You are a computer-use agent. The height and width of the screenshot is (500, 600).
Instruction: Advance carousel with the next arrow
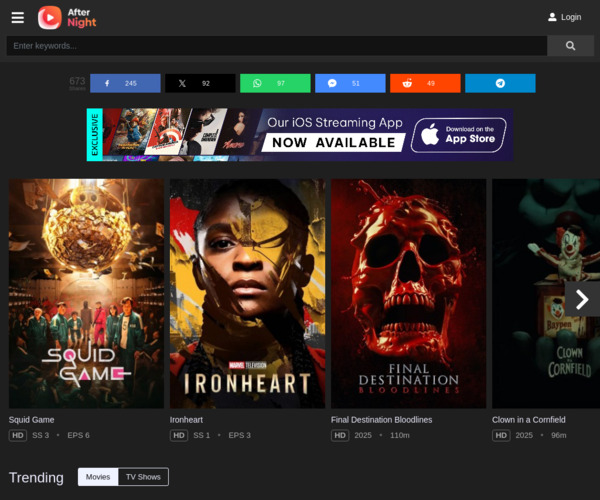click(582, 299)
